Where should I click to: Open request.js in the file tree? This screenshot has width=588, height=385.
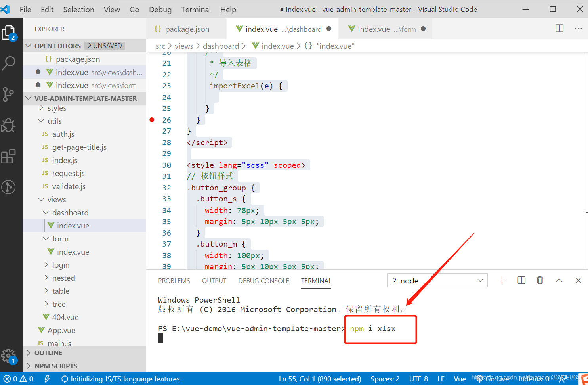[68, 173]
